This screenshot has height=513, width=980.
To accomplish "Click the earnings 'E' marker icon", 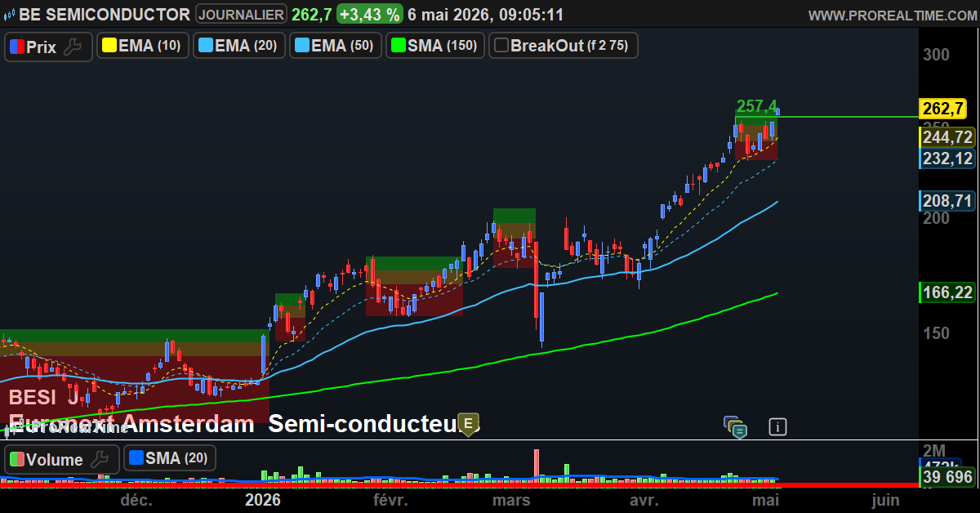I will (468, 423).
